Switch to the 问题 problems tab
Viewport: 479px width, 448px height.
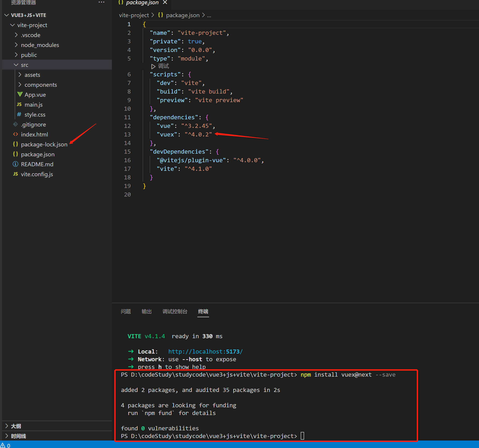[x=126, y=312]
